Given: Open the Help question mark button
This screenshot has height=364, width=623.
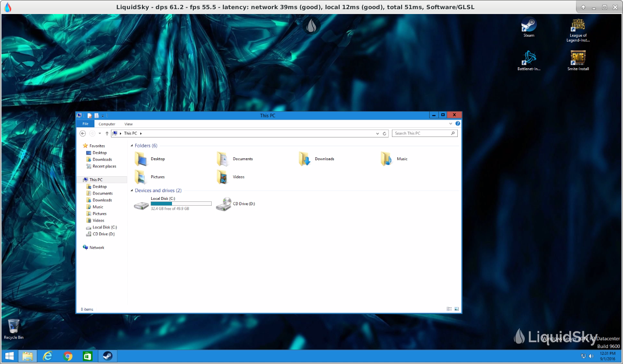Looking at the screenshot, I should (x=458, y=124).
